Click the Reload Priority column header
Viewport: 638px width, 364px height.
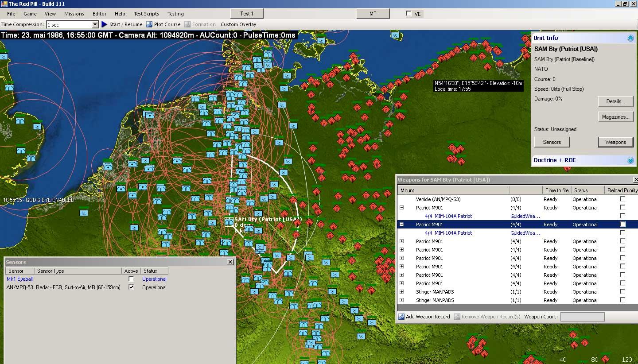pyautogui.click(x=622, y=190)
